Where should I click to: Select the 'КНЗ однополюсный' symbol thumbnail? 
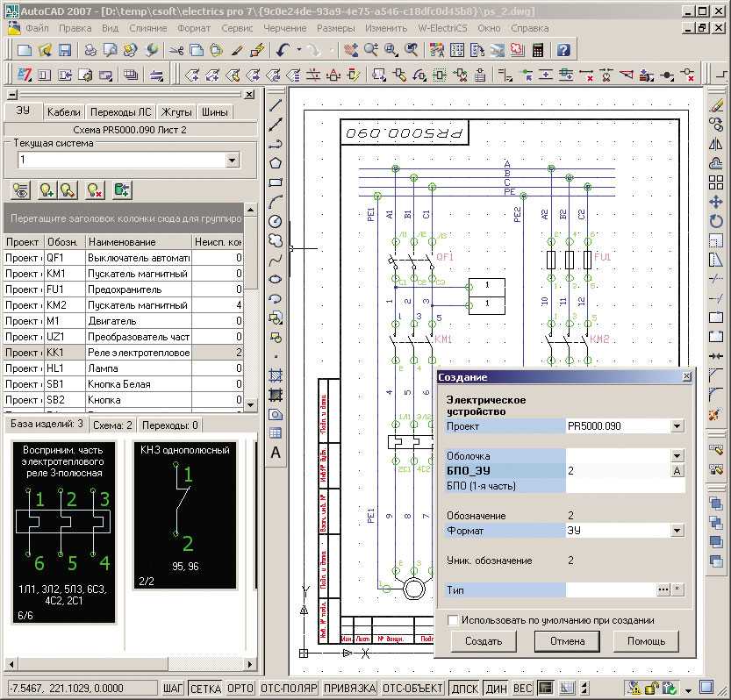(184, 516)
